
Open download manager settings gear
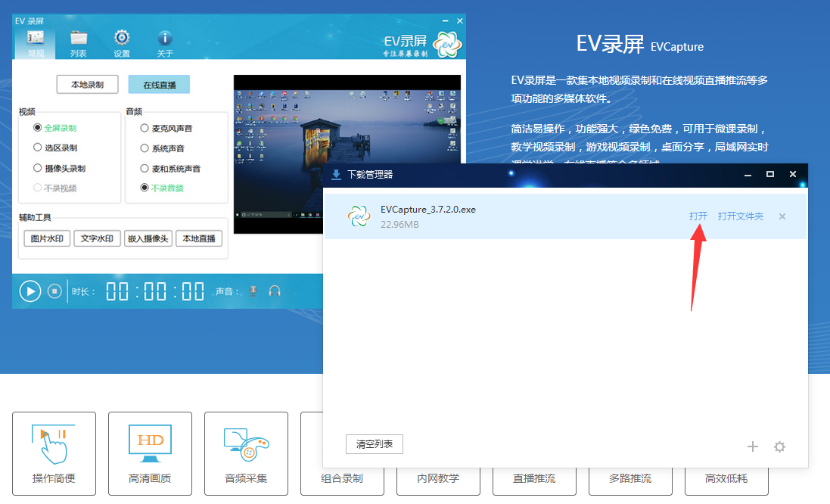[x=779, y=446]
